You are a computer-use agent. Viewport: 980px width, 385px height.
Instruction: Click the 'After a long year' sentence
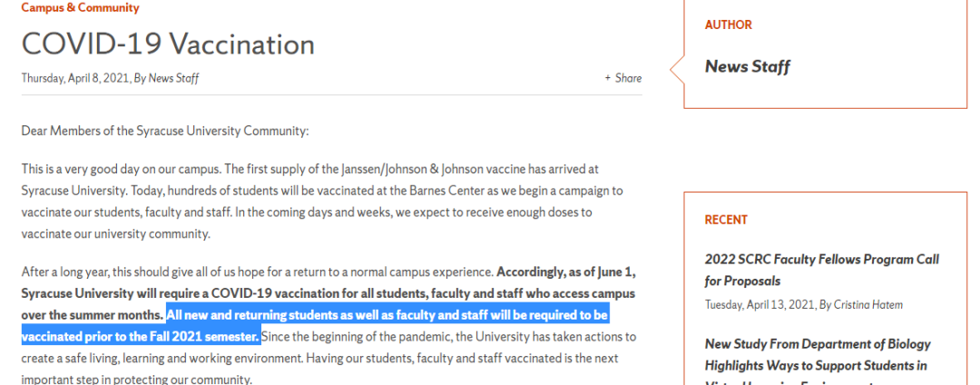(254, 271)
